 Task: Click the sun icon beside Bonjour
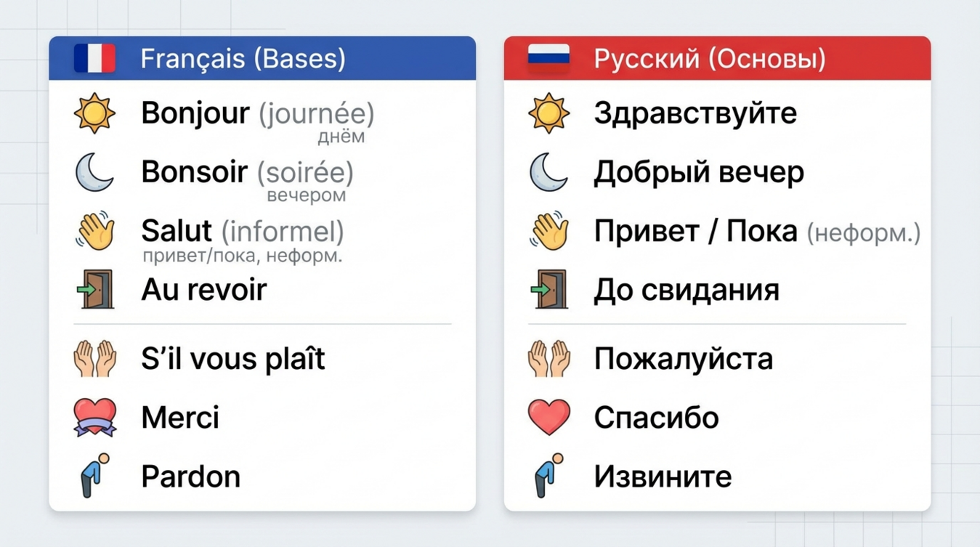coord(94,113)
